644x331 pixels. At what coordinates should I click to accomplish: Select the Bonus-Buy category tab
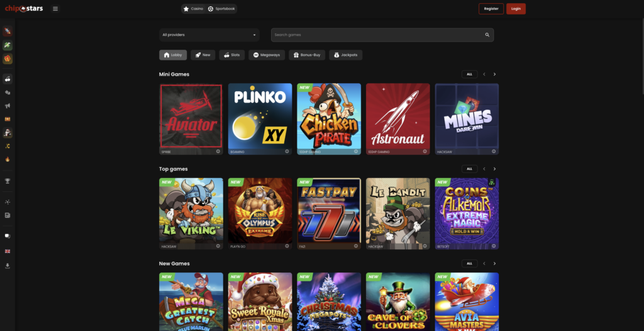(x=307, y=55)
